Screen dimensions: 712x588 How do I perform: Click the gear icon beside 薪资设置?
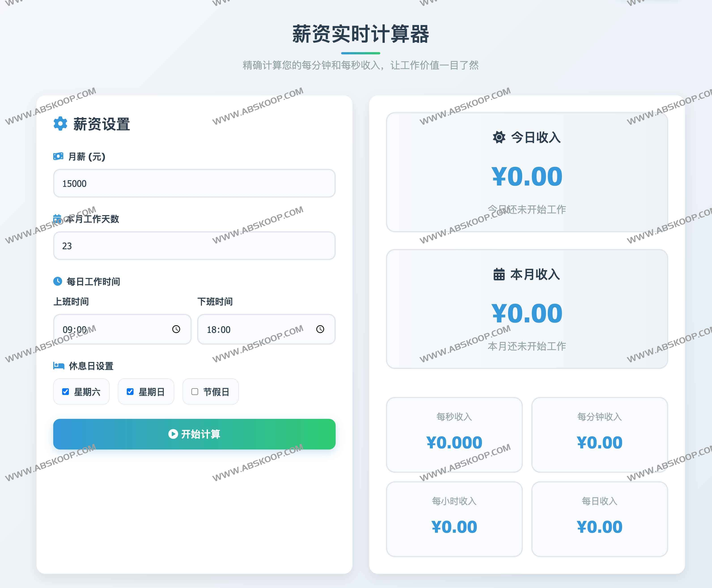(x=60, y=124)
